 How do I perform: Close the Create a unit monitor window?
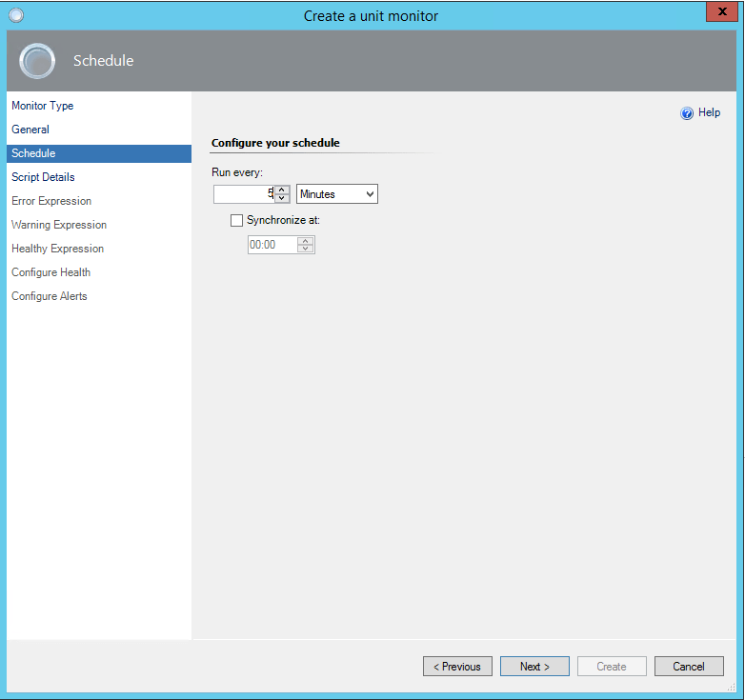pyautogui.click(x=722, y=11)
